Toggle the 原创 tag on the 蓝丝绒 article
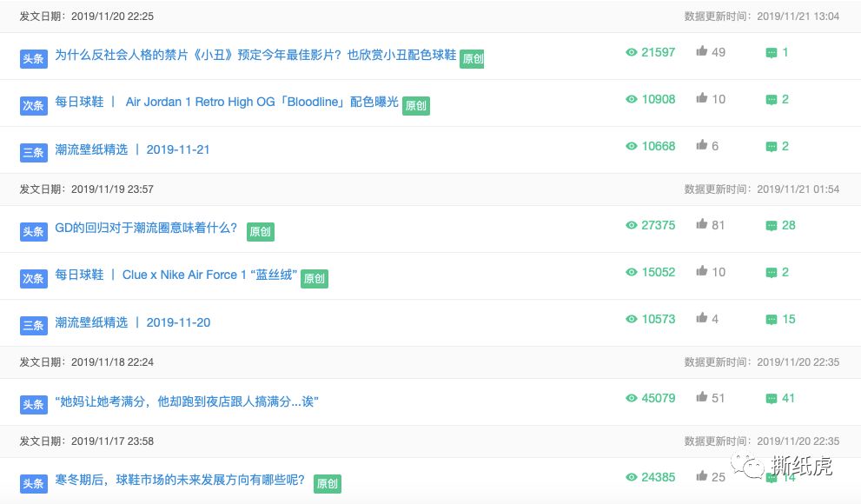Screen dimensions: 861x504 pos(313,279)
